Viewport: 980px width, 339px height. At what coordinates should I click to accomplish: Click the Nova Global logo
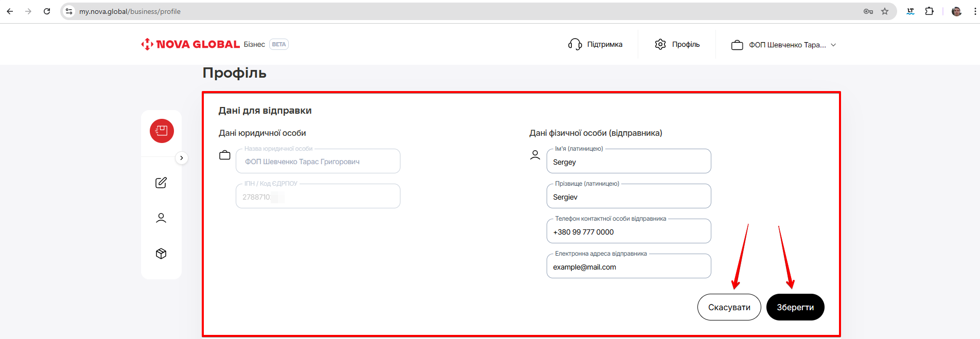click(190, 44)
